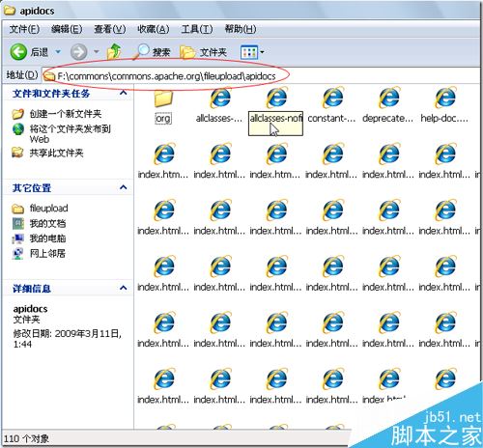Click the My Documents icon in sidebar
Viewport: 483px width, 448px height.
pyautogui.click(x=18, y=223)
